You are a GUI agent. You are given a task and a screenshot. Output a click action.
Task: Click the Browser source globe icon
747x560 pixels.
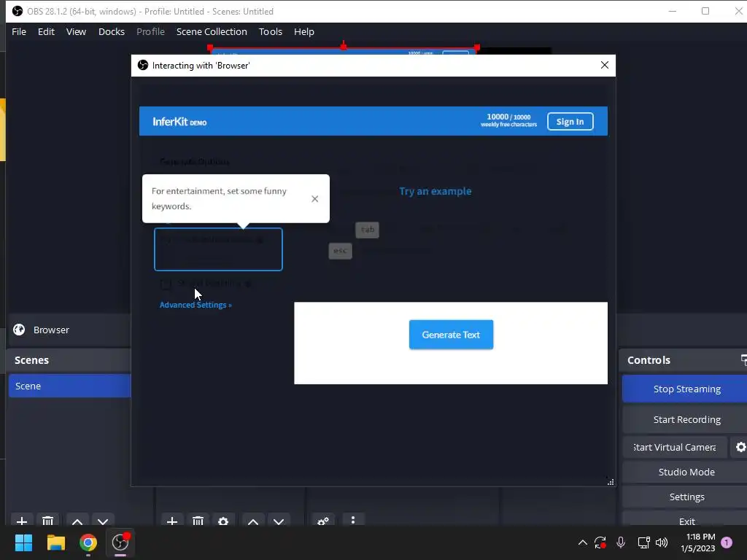click(19, 330)
